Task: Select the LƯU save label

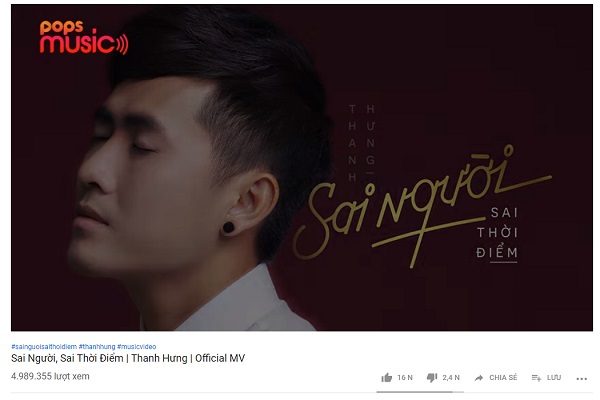Action: tap(554, 377)
